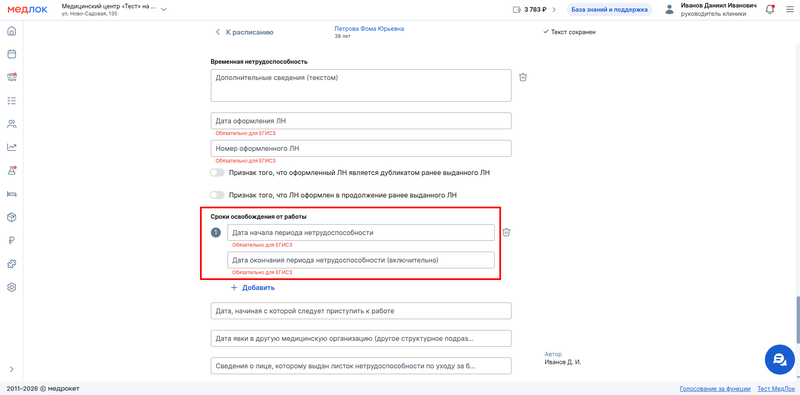Go back via К расписанию link
The image size is (800, 395).
tap(244, 32)
